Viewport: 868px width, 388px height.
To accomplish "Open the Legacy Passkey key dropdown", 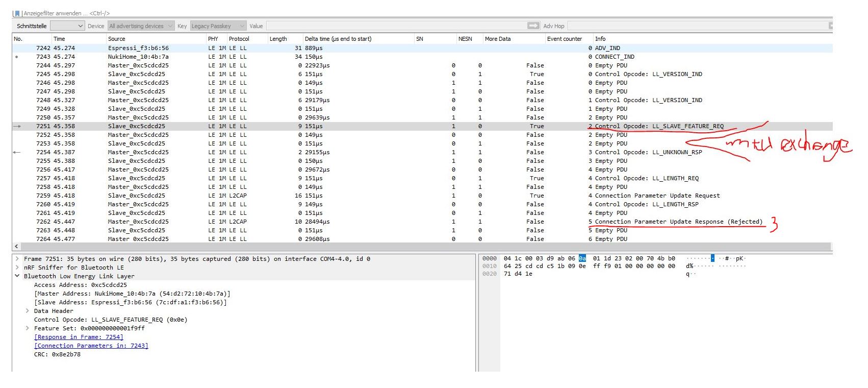I will click(x=218, y=26).
